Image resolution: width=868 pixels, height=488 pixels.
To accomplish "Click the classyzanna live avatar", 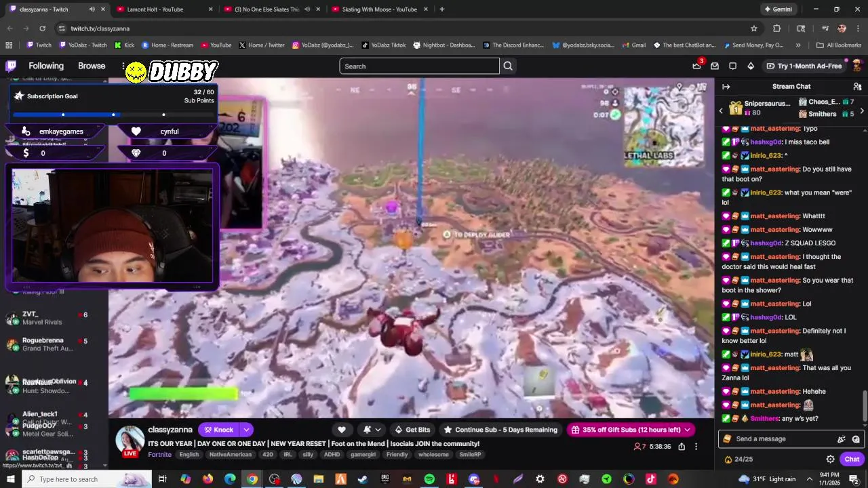I will pyautogui.click(x=130, y=440).
